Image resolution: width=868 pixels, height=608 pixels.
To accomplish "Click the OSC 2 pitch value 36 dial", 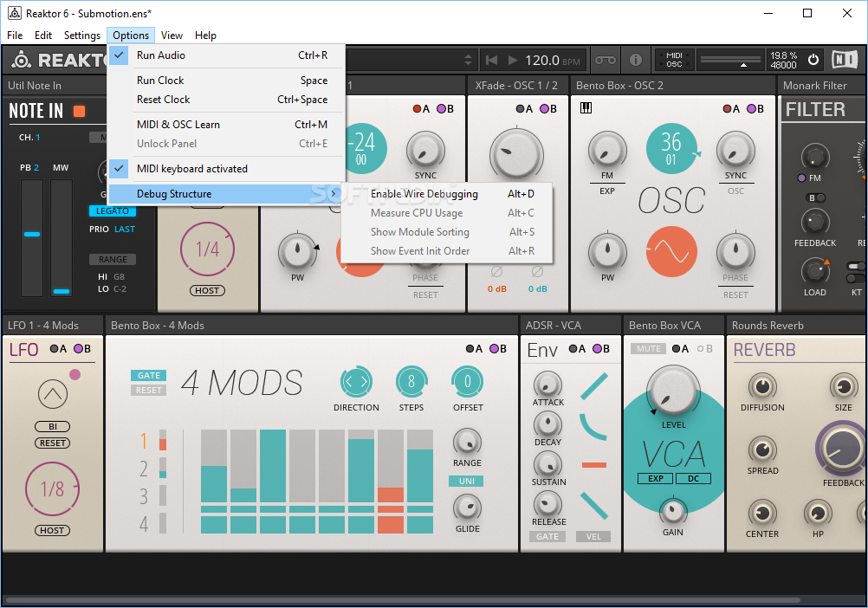I will point(671,149).
